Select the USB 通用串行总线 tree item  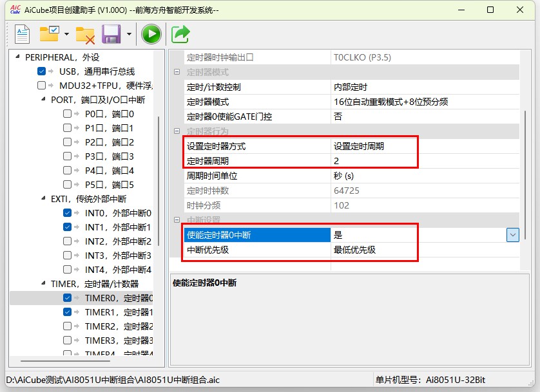click(97, 71)
